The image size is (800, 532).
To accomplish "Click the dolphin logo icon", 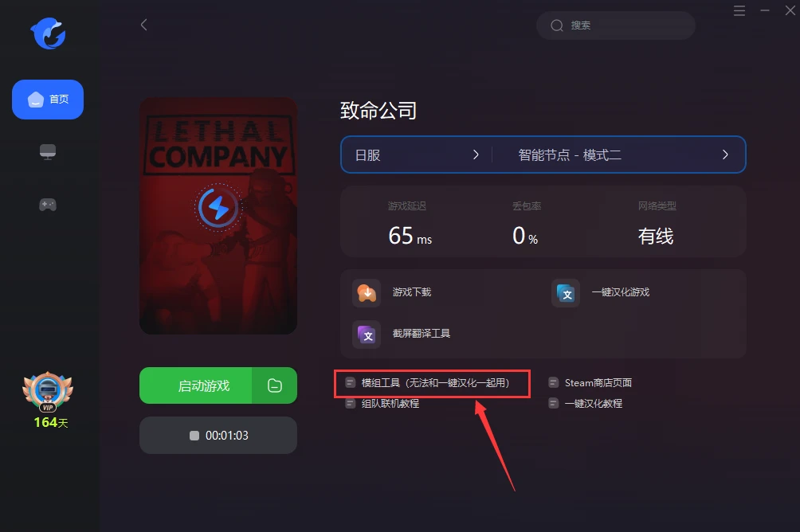I will pyautogui.click(x=49, y=33).
